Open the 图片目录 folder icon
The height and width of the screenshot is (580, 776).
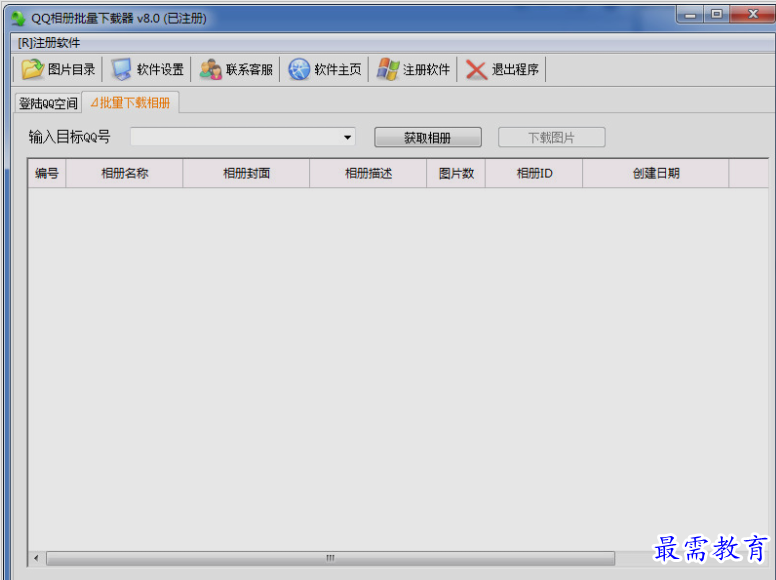(33, 69)
